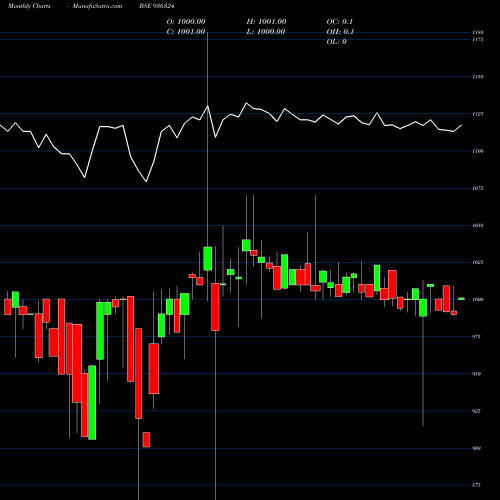Screen dimensions: 500x500
Task: Click the 1025 price axis label
Action: pos(478,262)
